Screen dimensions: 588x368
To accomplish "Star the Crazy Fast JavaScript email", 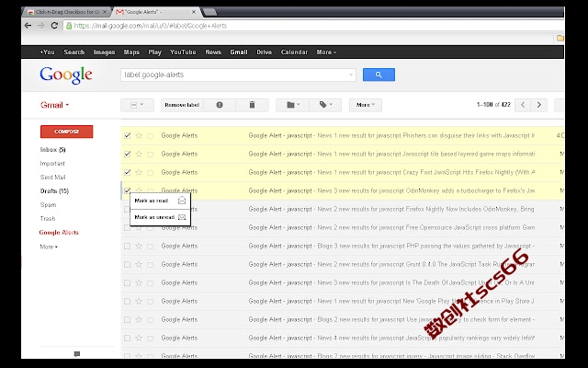I will tap(139, 172).
